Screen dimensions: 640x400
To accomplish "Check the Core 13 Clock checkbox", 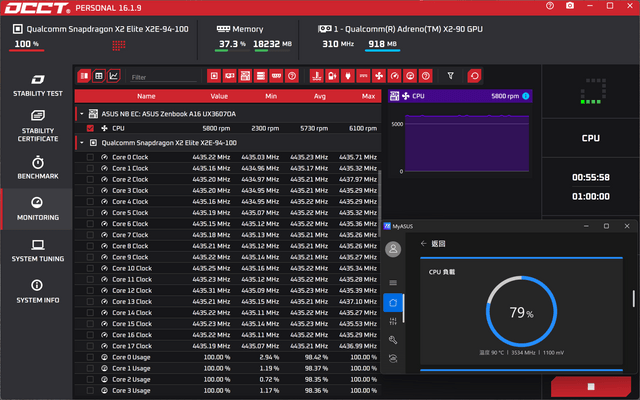I will pyautogui.click(x=90, y=302).
